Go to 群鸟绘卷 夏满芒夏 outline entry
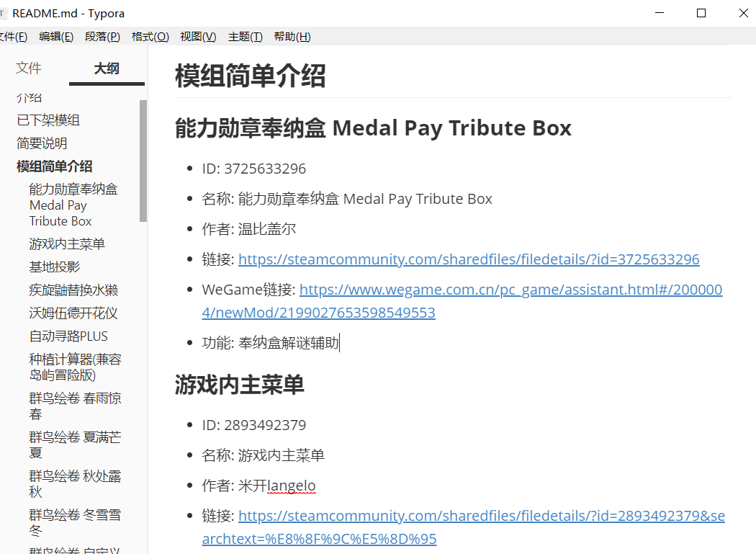756x554 pixels. [75, 445]
